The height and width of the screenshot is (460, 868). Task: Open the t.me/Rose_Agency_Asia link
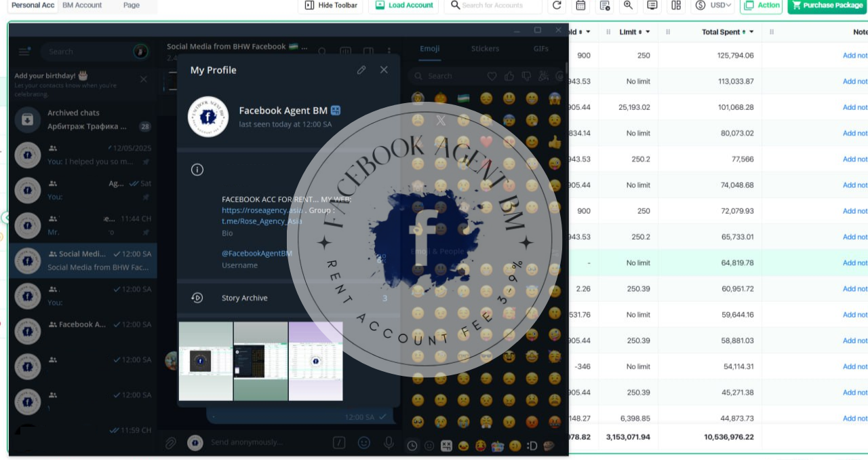(x=262, y=221)
